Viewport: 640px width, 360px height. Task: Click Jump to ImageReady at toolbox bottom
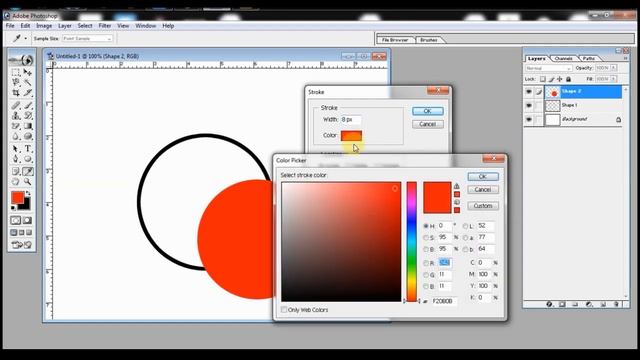coord(21,245)
